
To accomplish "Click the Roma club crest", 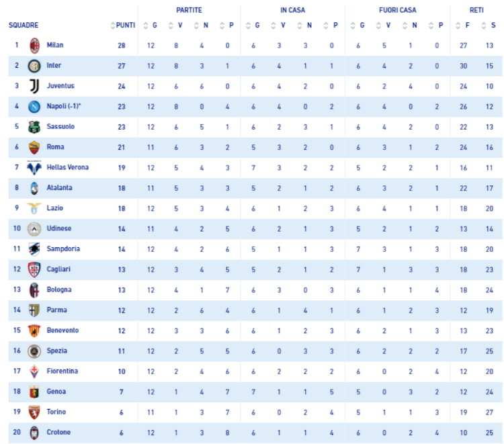I will pyautogui.click(x=34, y=147).
